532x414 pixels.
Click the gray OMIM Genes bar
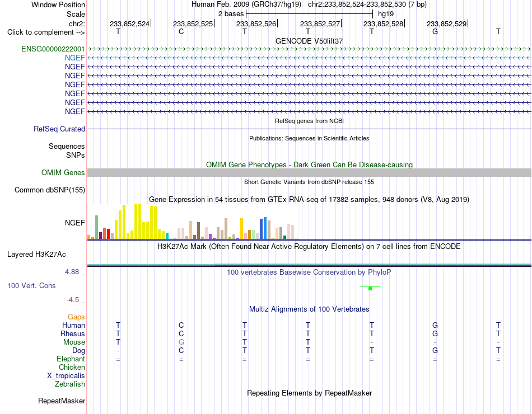pyautogui.click(x=309, y=172)
